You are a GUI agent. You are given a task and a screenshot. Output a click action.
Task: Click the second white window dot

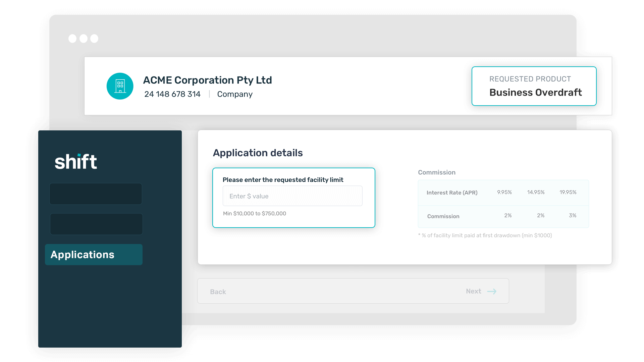pyautogui.click(x=84, y=39)
